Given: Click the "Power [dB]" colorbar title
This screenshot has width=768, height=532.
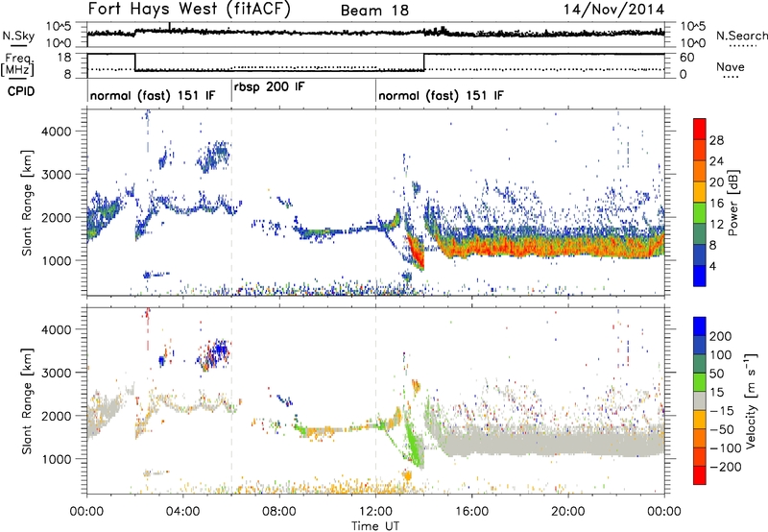Looking at the screenshot, I should (733, 203).
